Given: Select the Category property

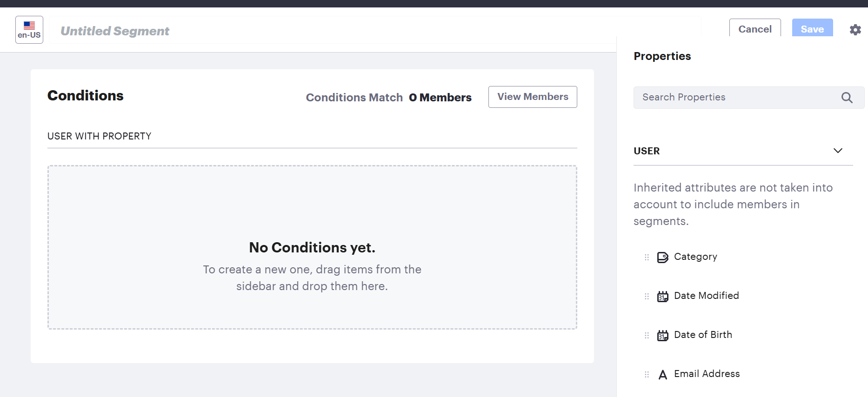Looking at the screenshot, I should [x=695, y=257].
